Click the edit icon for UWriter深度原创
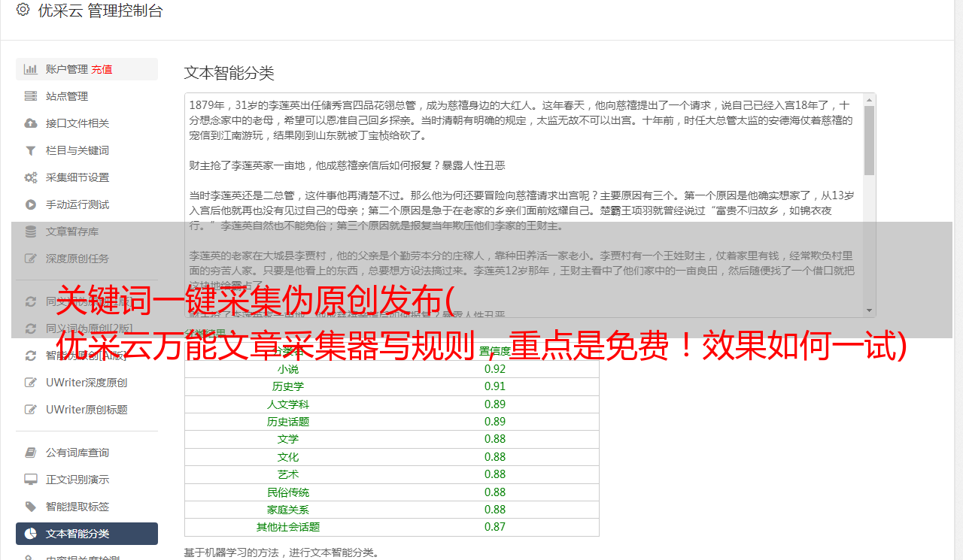The image size is (963, 560). coord(31,383)
